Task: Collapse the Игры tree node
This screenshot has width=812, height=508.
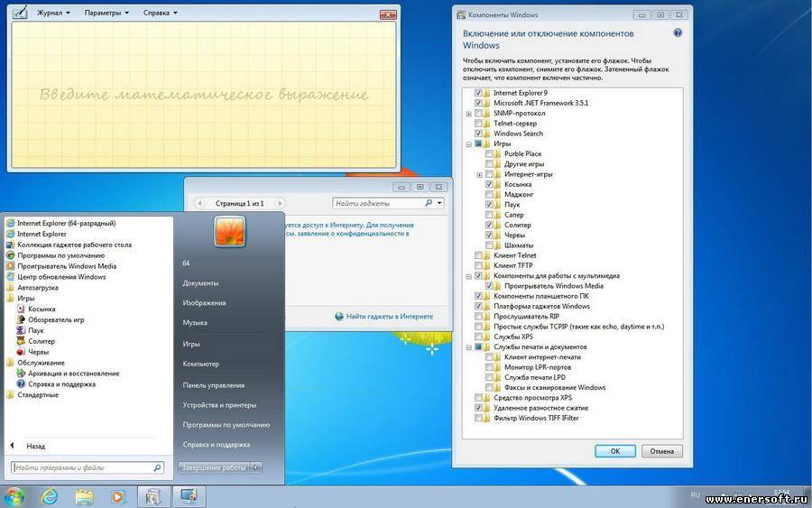Action: pos(468,144)
